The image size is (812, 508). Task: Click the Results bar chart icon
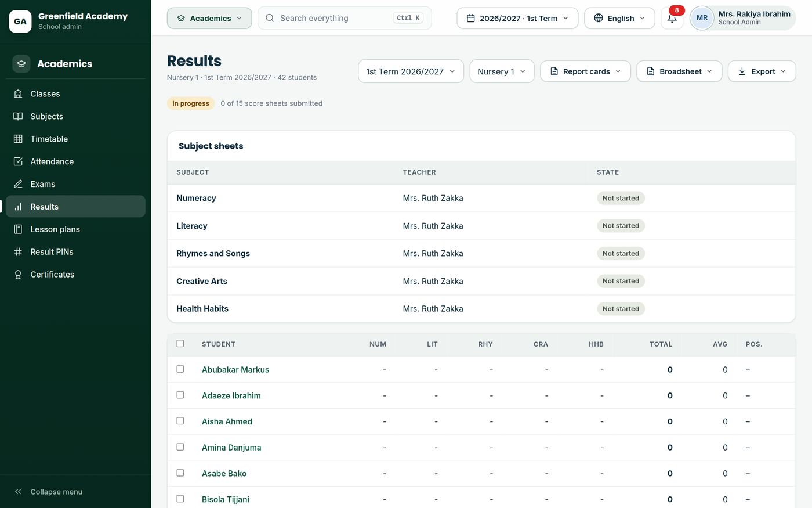[x=18, y=207]
